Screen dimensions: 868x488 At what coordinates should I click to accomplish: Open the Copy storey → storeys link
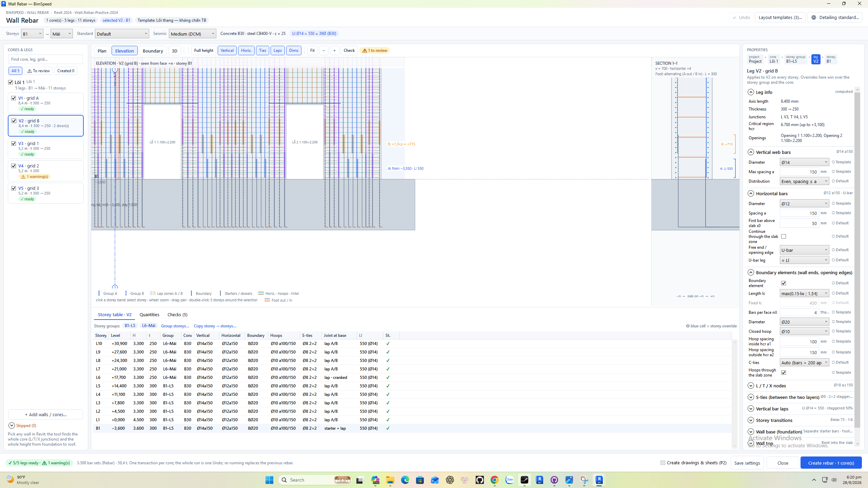tap(215, 326)
